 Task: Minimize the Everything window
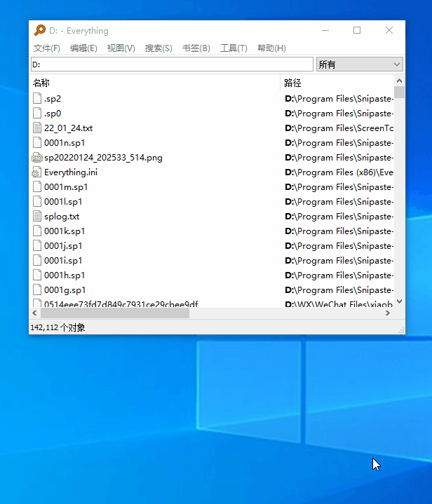click(x=325, y=31)
